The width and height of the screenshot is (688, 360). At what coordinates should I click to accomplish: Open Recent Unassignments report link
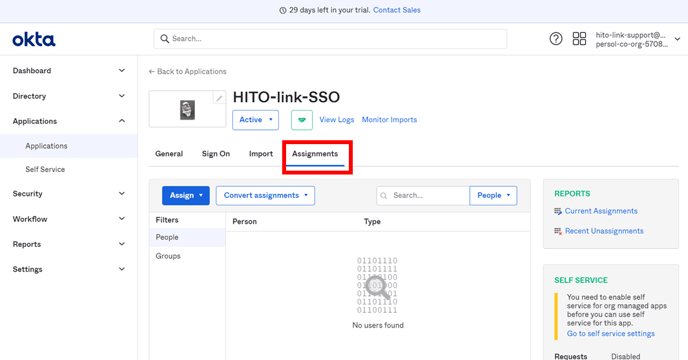(x=604, y=231)
